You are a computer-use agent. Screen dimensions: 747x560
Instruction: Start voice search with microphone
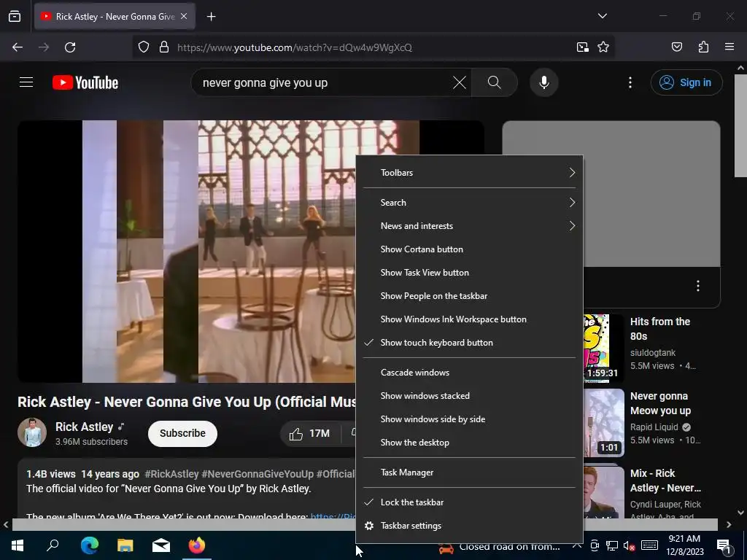pos(543,82)
